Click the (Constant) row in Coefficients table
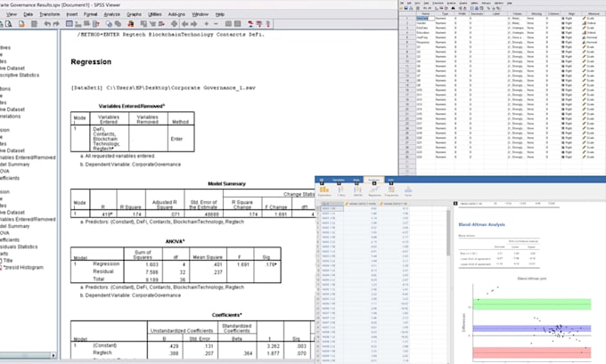 [192, 346]
